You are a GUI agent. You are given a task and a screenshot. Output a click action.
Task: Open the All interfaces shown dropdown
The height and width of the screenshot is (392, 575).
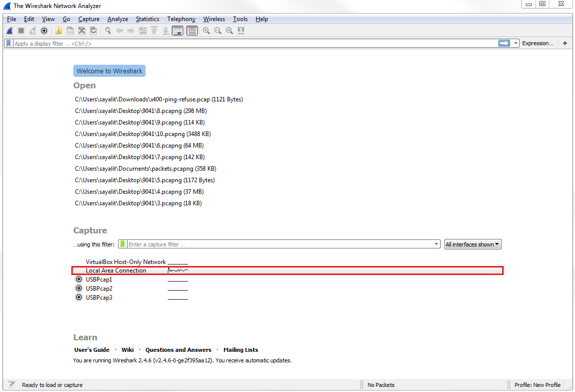click(473, 244)
